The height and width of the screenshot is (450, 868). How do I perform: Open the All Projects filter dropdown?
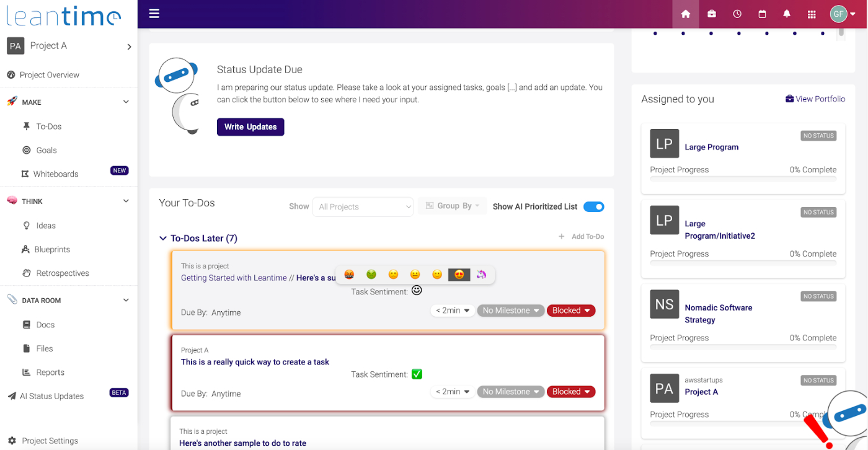(363, 206)
